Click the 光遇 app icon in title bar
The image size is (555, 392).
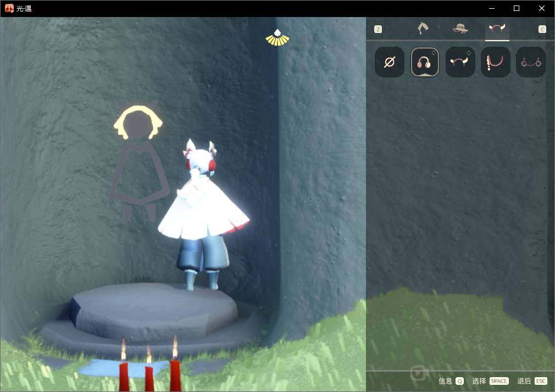click(x=9, y=8)
